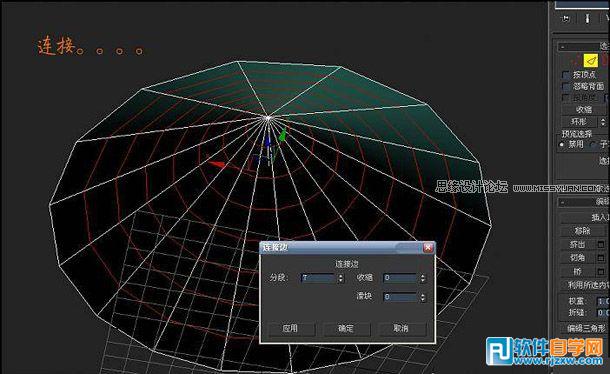Select the 子 preview selection radio button
Viewport: 610px width, 374px height.
(592, 144)
